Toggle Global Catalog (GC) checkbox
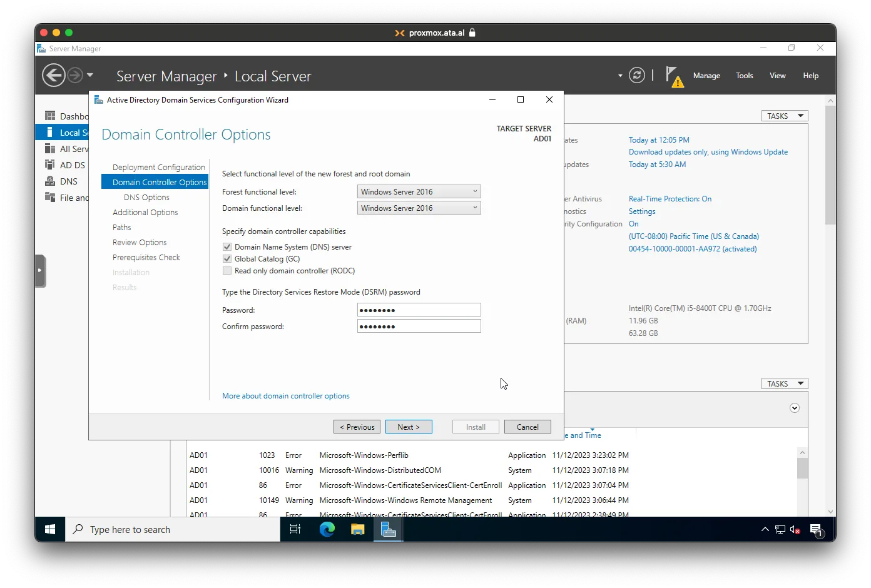This screenshot has height=588, width=871. [227, 259]
